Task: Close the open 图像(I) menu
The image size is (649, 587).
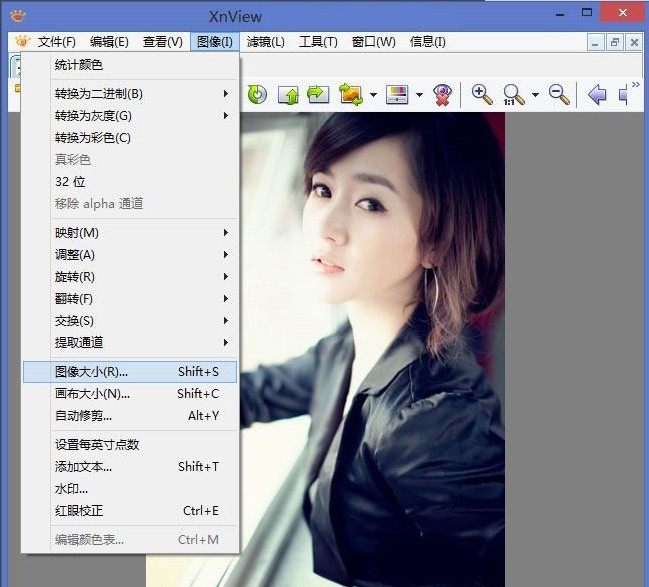Action: pos(215,42)
